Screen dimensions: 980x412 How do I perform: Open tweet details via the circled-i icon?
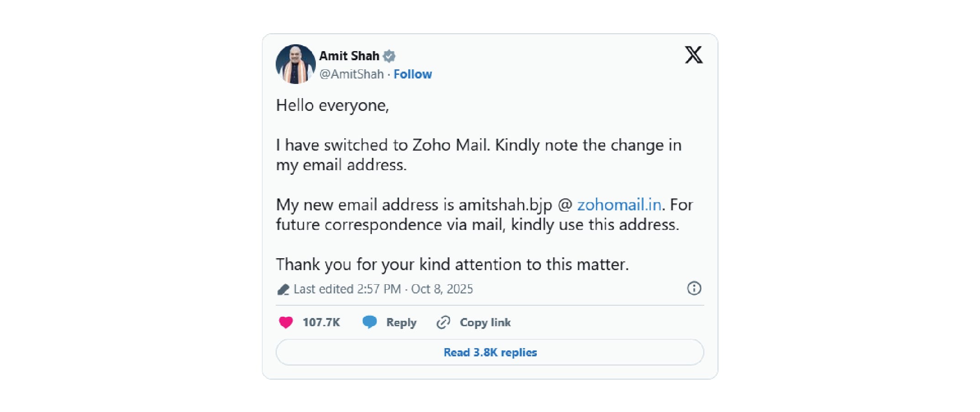(694, 288)
